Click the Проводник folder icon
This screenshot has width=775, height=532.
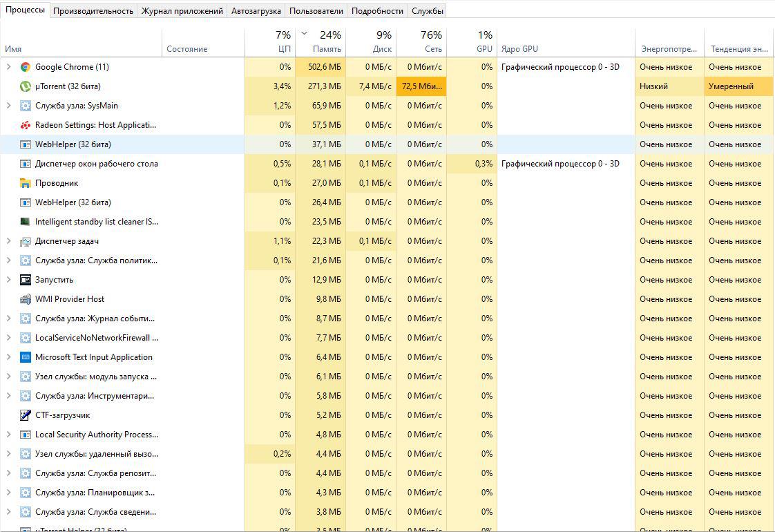click(26, 183)
